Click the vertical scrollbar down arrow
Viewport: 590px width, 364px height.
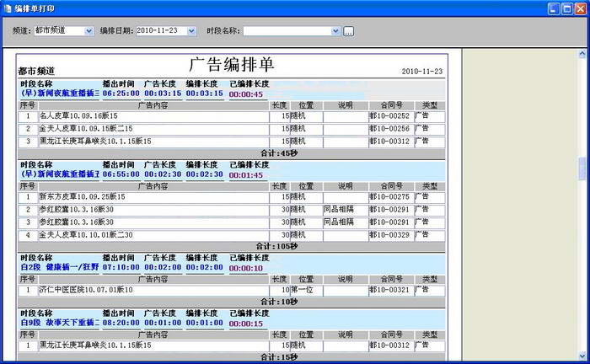[582, 356]
